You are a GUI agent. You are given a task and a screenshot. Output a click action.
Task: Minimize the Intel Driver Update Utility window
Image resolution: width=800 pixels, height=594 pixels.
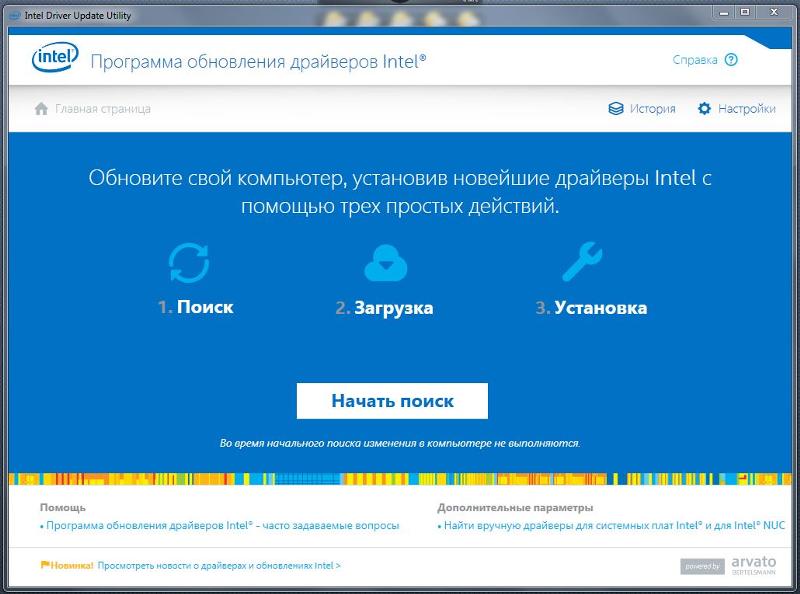click(x=724, y=13)
